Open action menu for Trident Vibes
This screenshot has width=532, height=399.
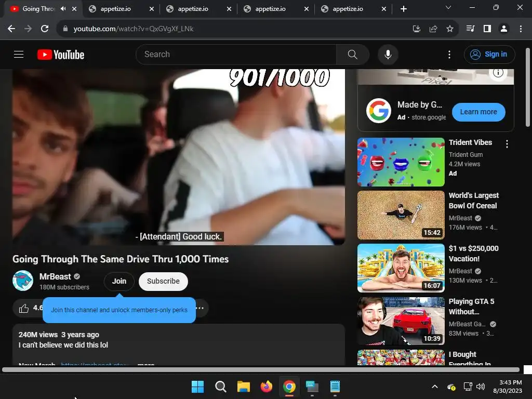tap(507, 144)
